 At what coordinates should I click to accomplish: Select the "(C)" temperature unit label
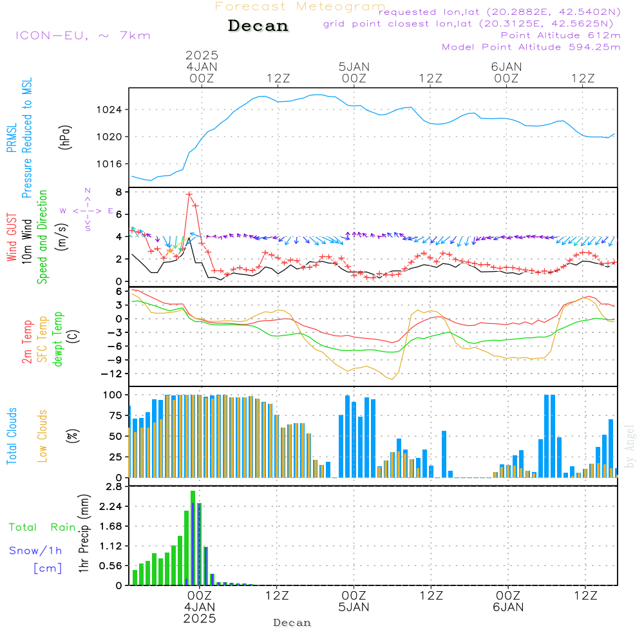[x=73, y=336]
